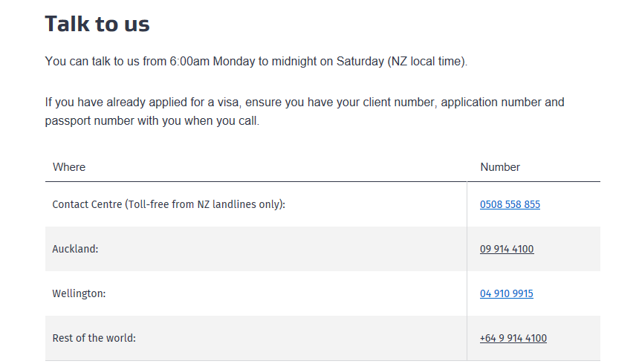Click the "Where" column header
This screenshot has width=639, height=364.
(69, 167)
